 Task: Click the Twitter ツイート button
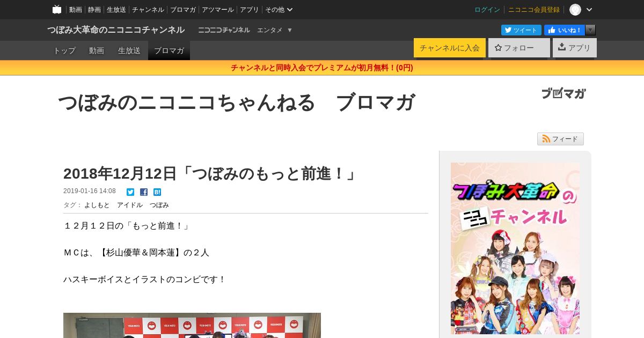[x=521, y=30]
